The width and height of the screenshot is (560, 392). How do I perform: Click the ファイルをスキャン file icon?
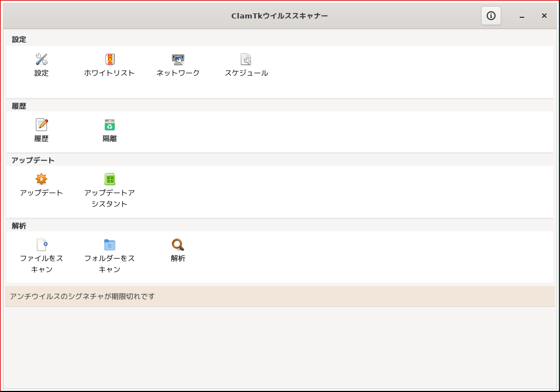(42, 245)
